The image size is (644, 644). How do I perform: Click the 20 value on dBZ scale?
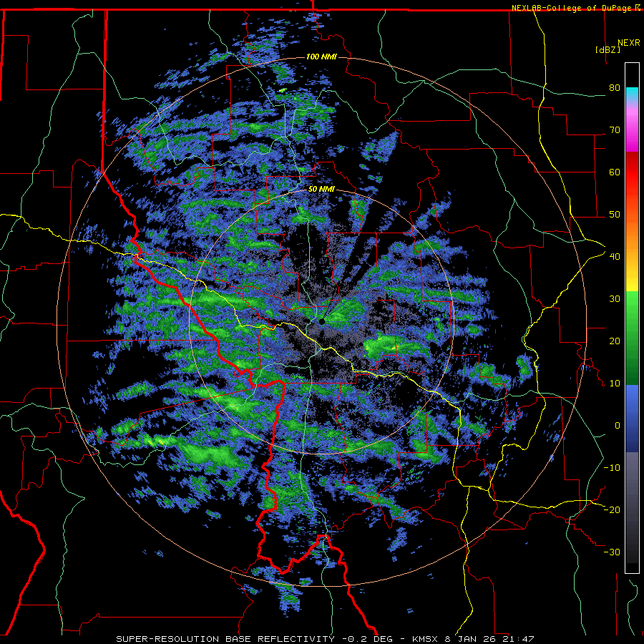[615, 341]
